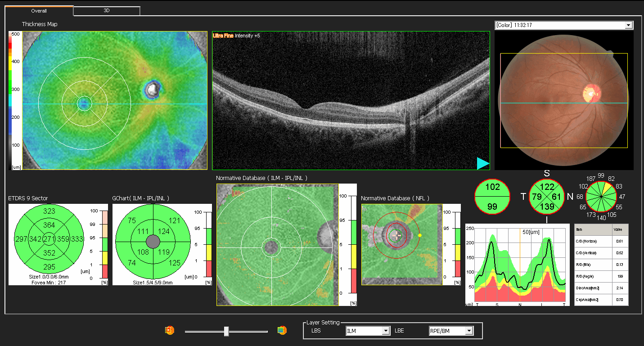
Task: Click the C/D (Horizon) row in value table
Action: 601,241
